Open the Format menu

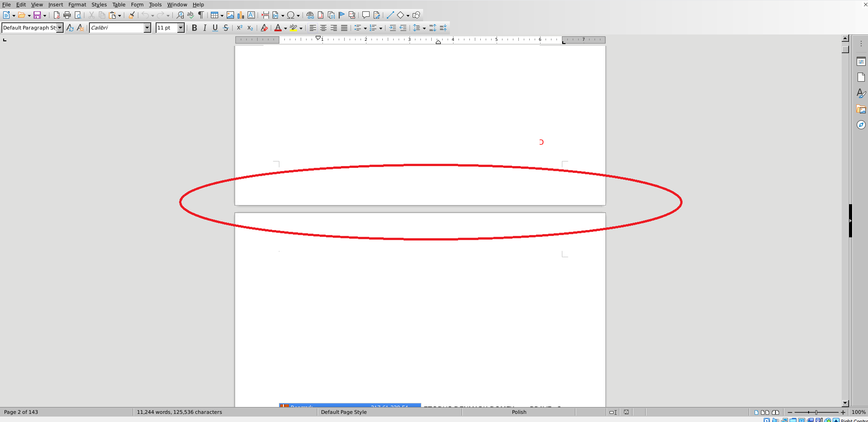(x=77, y=5)
